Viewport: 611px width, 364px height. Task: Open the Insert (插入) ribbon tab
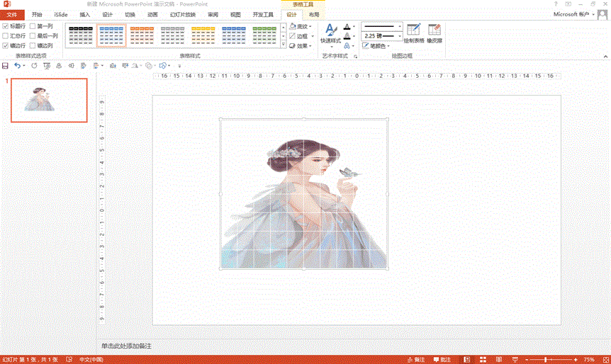click(x=84, y=14)
